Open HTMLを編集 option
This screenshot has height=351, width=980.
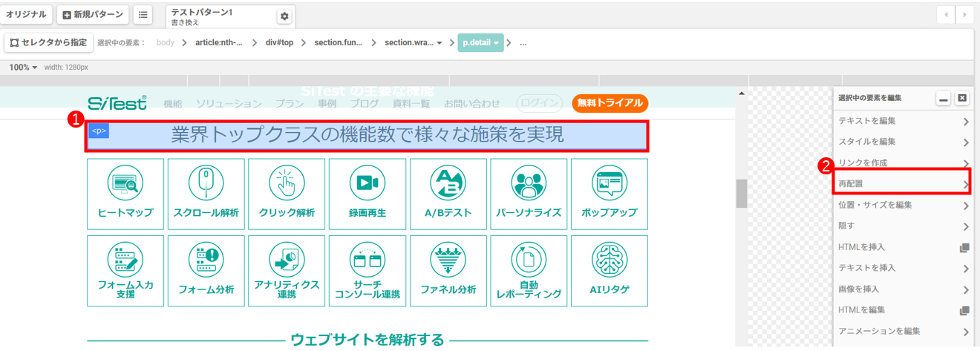click(x=903, y=310)
